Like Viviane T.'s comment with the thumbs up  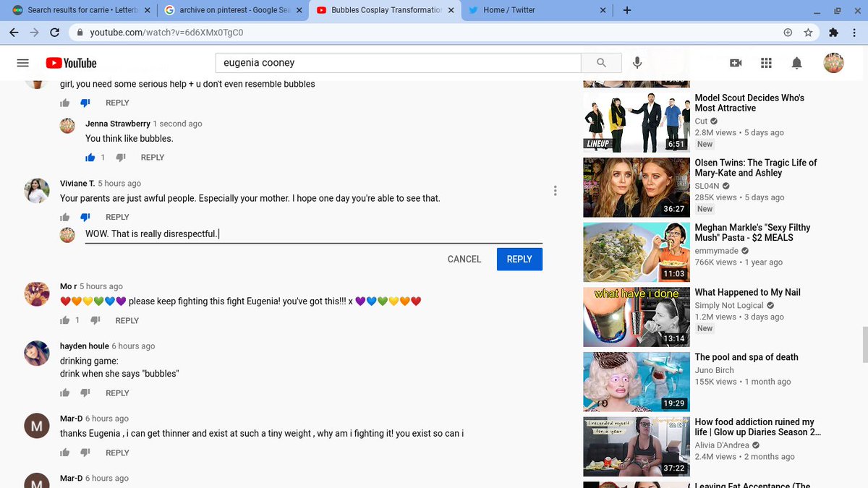(x=64, y=216)
